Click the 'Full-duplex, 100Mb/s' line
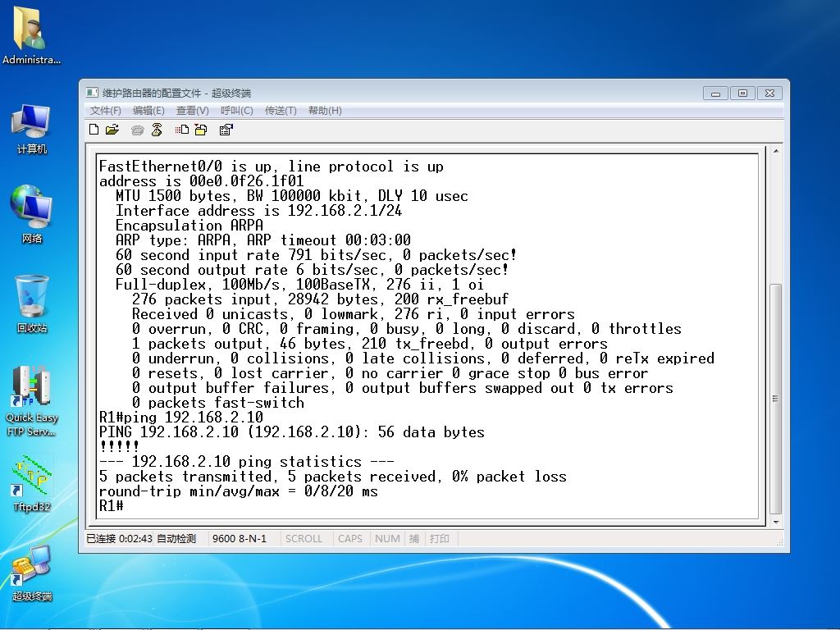This screenshot has width=840, height=630. coord(300,285)
